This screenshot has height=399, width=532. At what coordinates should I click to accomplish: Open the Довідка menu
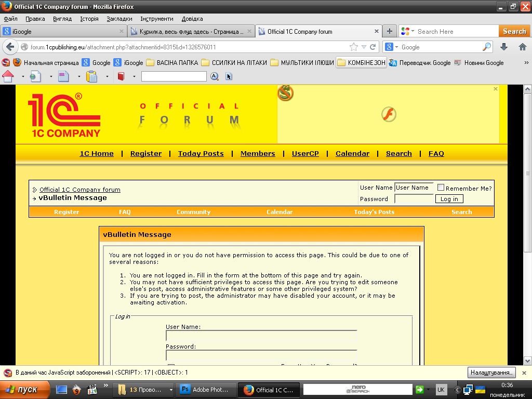[192, 19]
